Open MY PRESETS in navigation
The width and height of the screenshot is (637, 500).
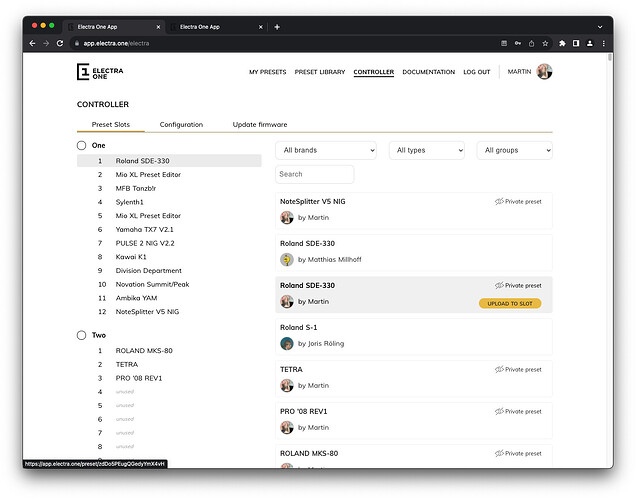[268, 72]
